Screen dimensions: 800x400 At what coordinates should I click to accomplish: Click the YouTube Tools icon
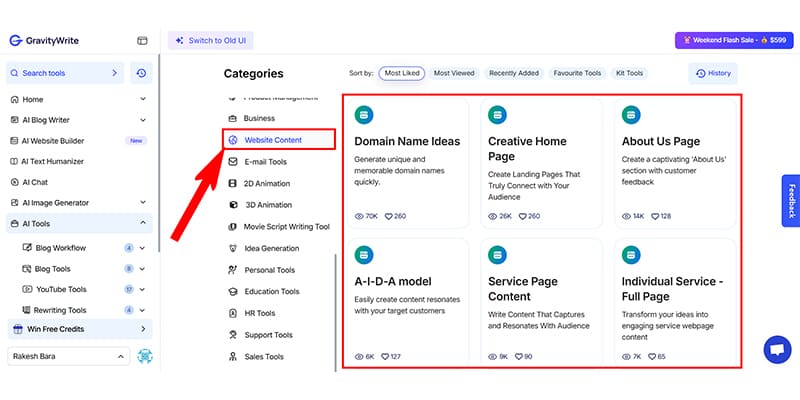pos(27,289)
